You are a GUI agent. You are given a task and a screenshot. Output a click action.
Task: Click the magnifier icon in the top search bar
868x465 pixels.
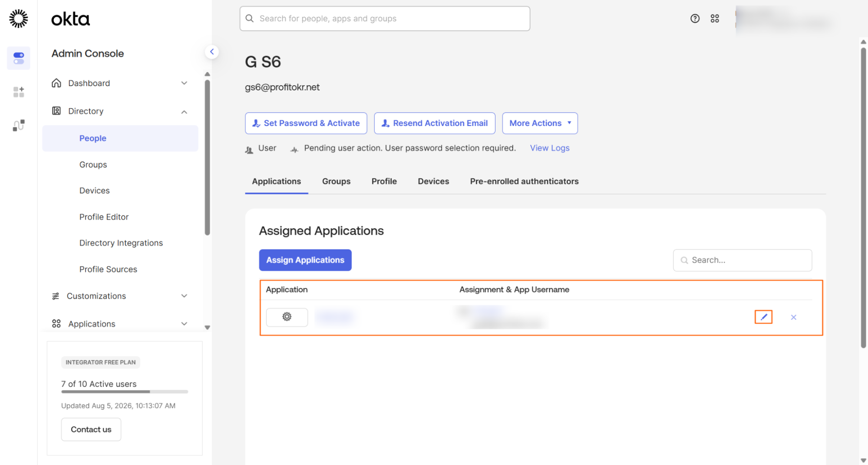pyautogui.click(x=250, y=18)
